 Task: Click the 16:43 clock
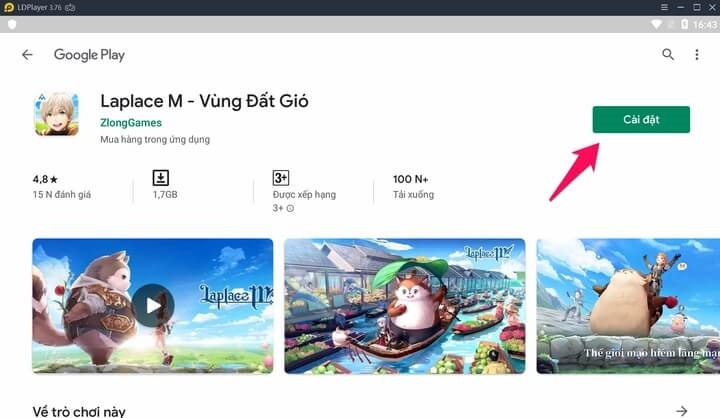click(x=705, y=24)
